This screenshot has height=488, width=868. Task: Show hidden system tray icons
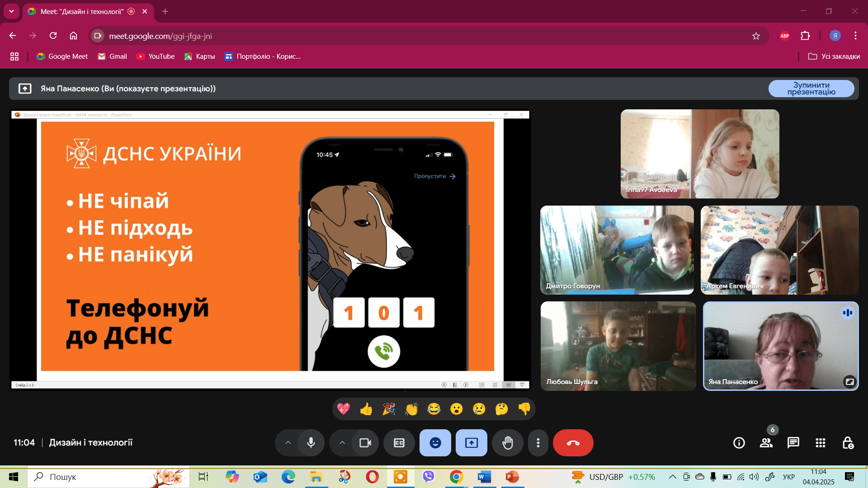tap(673, 477)
